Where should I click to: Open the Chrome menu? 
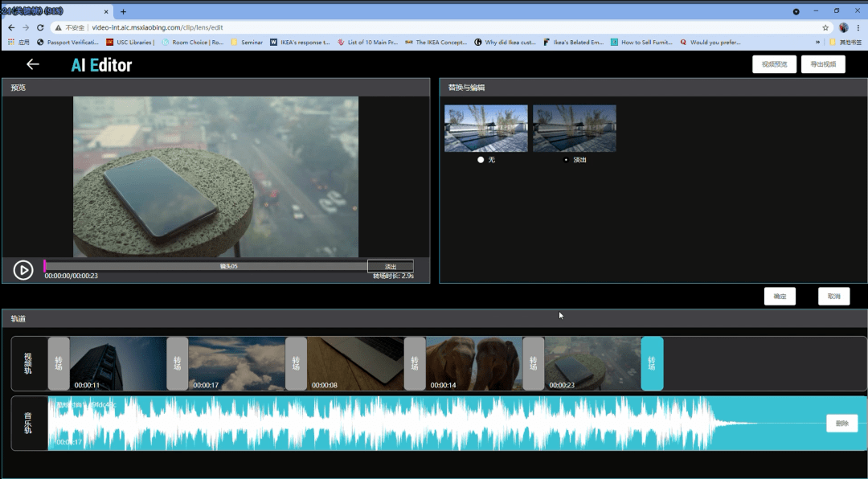(858, 27)
